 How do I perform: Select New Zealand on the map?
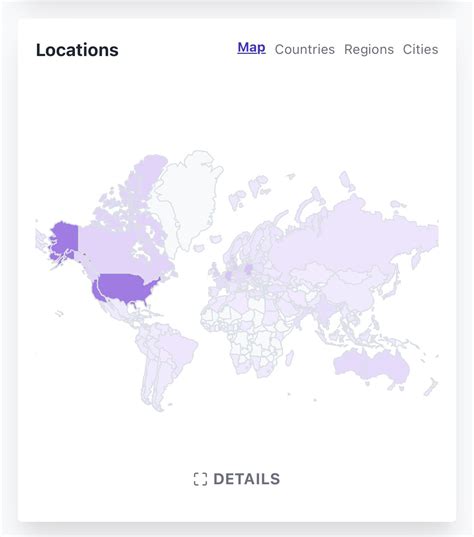click(x=431, y=386)
